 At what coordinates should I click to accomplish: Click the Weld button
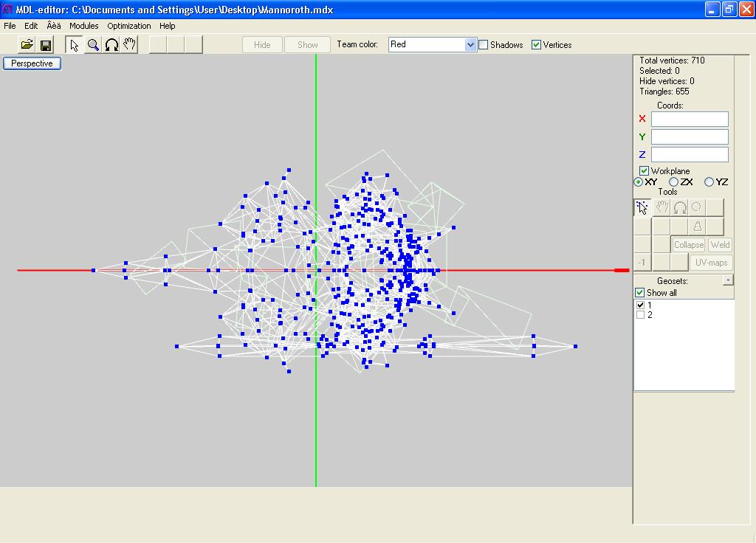coord(720,245)
